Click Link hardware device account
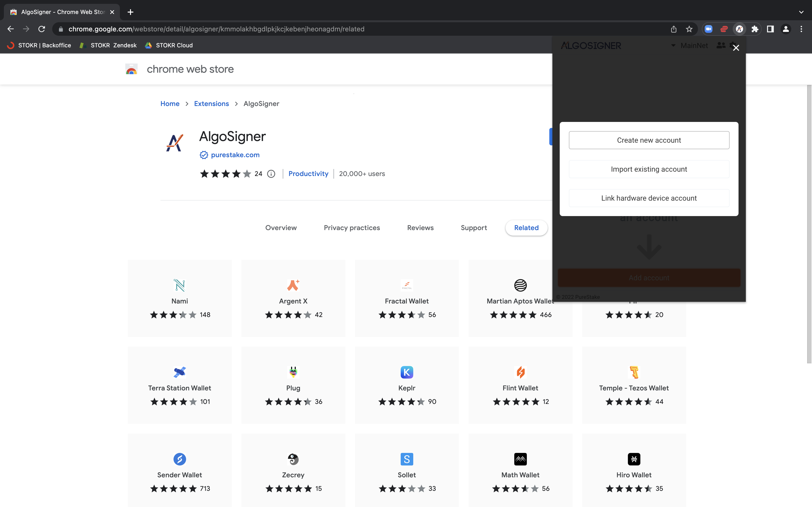Image resolution: width=812 pixels, height=507 pixels. click(649, 198)
